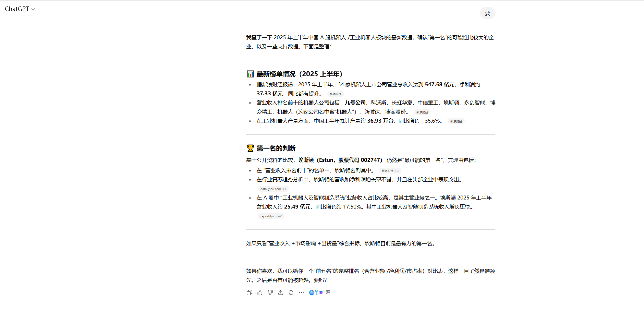Click the bold text 37.33 亿元
Viewport: 644px width, 324px height.
tap(270, 93)
